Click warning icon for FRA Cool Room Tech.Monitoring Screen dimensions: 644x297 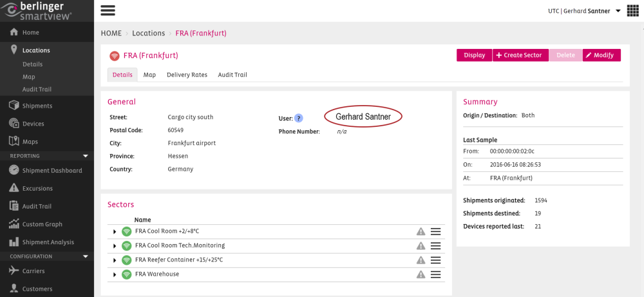[x=421, y=246]
